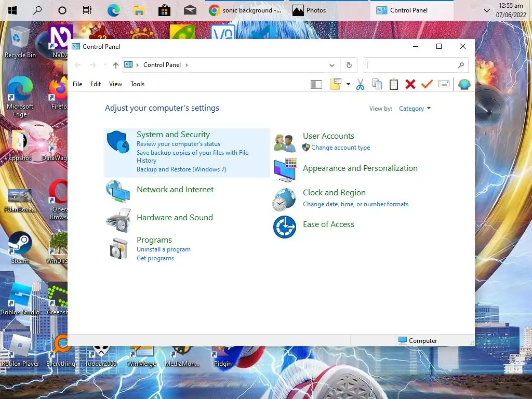This screenshot has width=532, height=399.
Task: Click Computer in the status bar
Action: click(418, 340)
